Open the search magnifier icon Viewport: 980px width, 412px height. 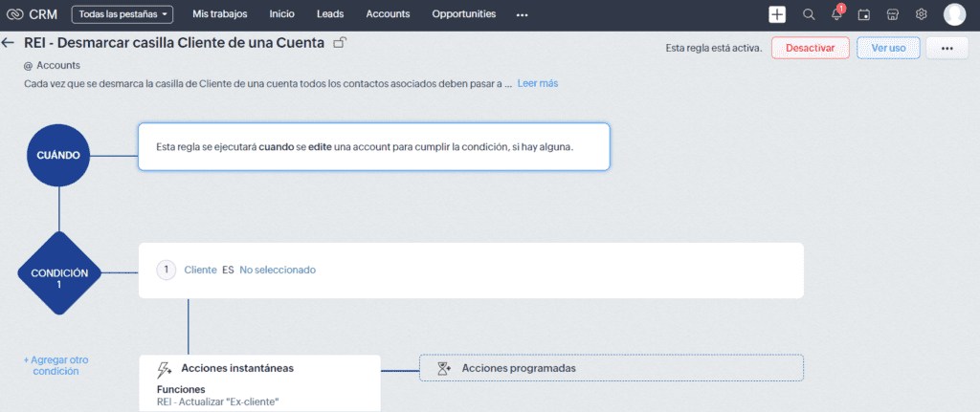(x=809, y=14)
